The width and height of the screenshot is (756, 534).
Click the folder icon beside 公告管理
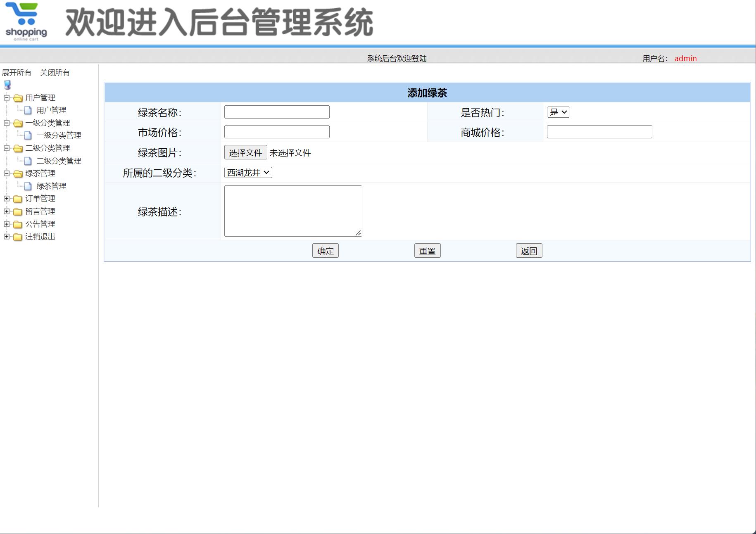pyautogui.click(x=17, y=224)
